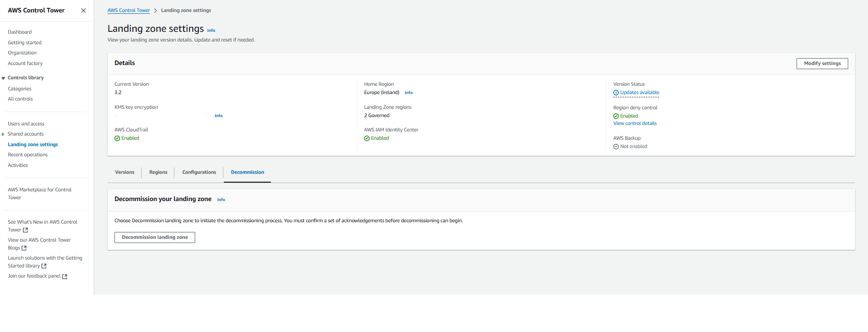Open Info beside KMS key encryption
Screen dimensions: 868x332
pos(218,116)
